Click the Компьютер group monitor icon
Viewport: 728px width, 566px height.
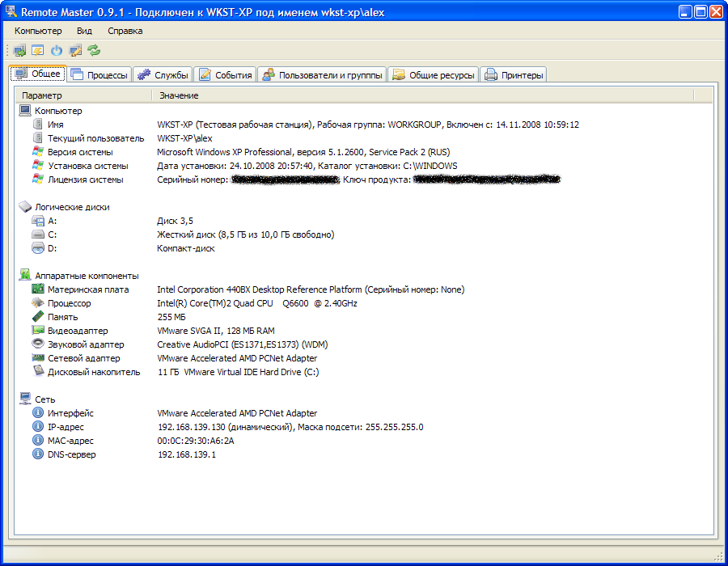[25, 111]
